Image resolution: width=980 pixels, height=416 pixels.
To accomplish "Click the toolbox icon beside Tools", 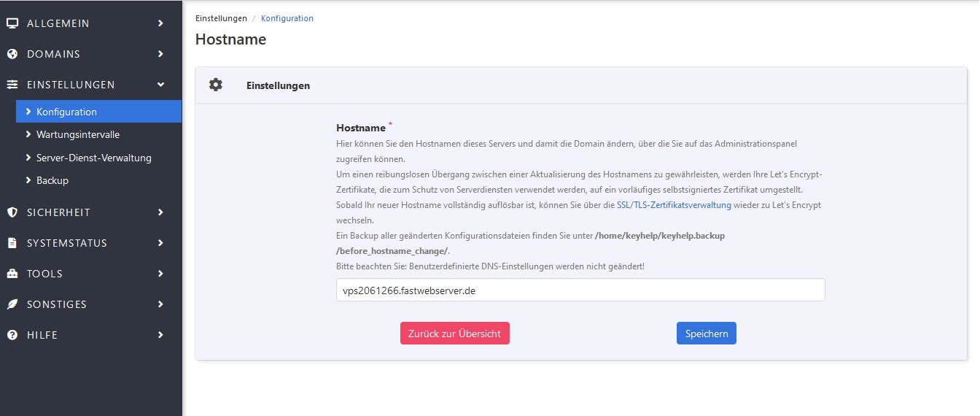I will pos(12,274).
